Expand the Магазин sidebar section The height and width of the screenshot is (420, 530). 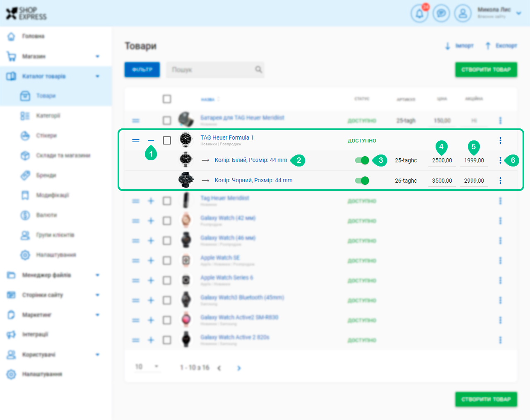(x=97, y=56)
